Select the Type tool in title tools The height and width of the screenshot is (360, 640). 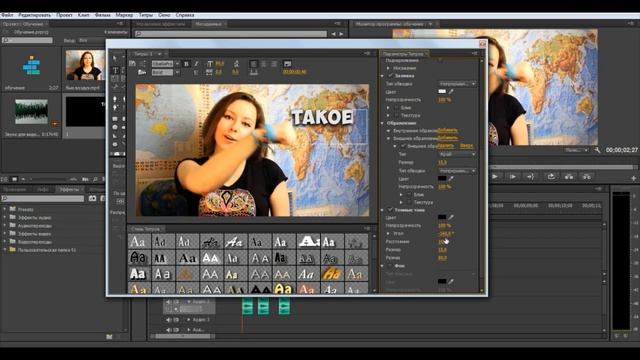click(x=115, y=70)
